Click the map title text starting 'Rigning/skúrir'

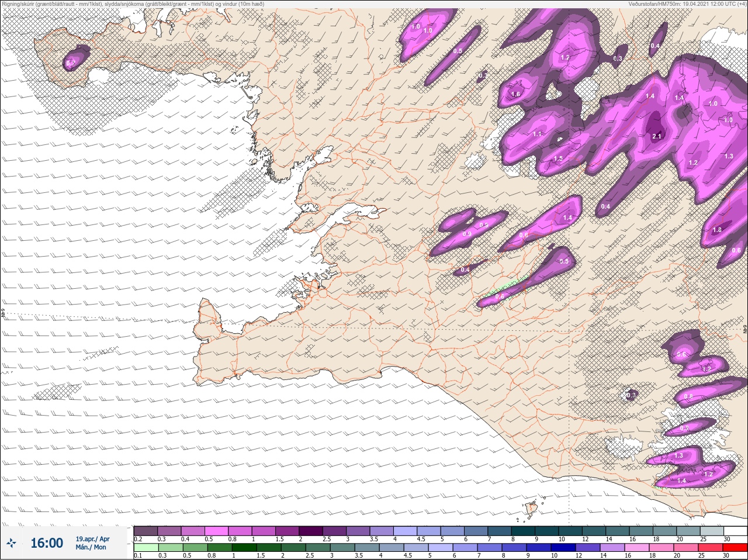[x=133, y=4]
